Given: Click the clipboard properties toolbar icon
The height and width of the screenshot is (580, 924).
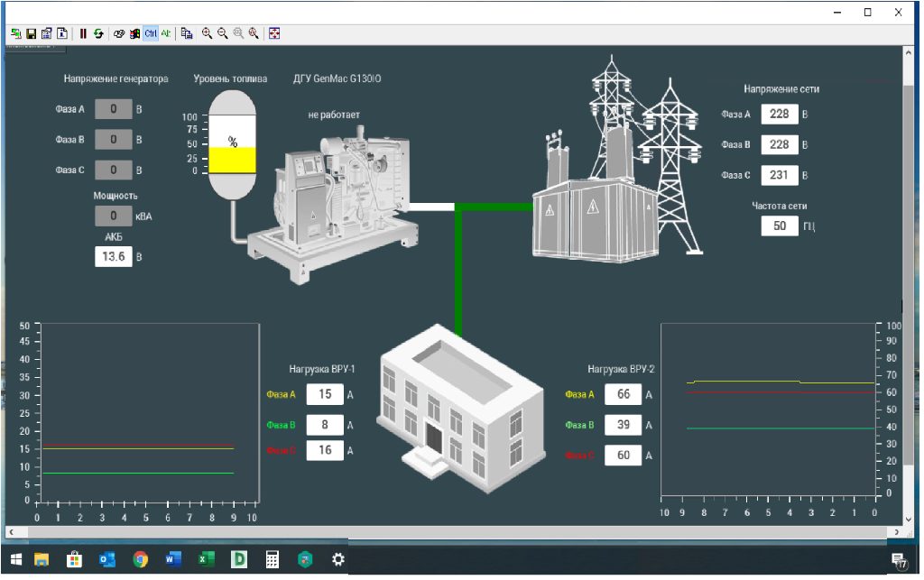Looking at the screenshot, I should (x=46, y=33).
